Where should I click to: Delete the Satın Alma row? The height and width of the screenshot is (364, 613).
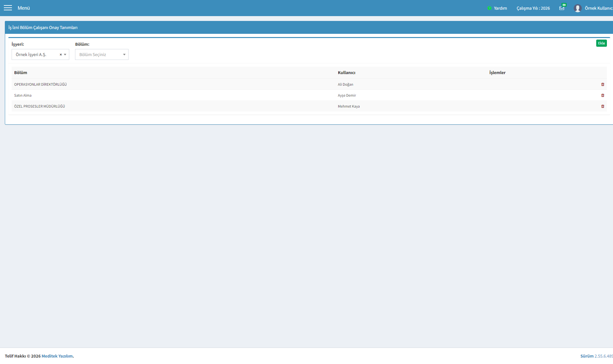click(603, 95)
